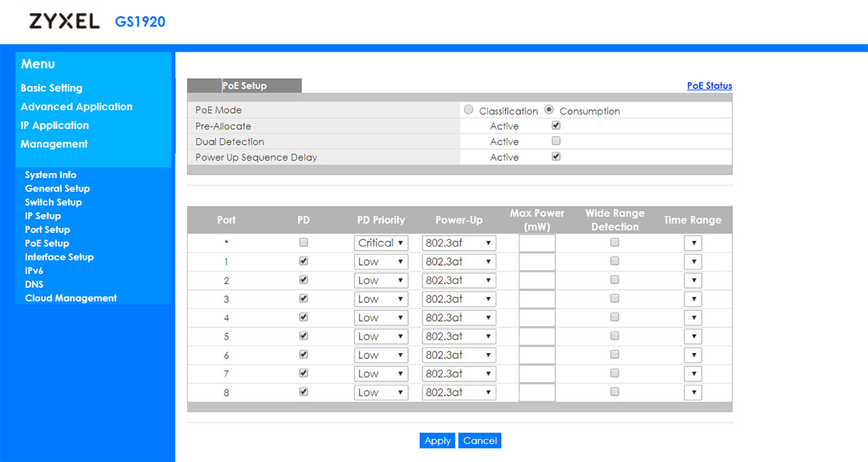
Task: Open IPv6 from the sidebar
Action: 34,270
